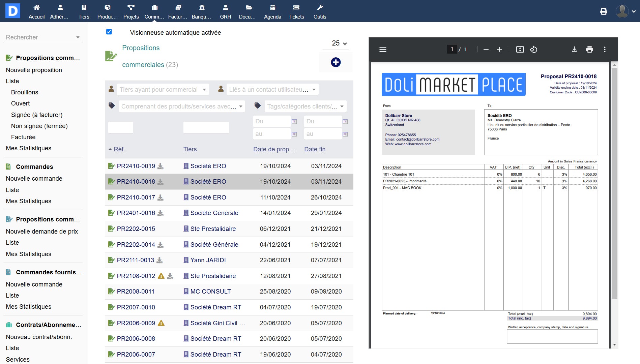Click the printer icon in top bar
640x364 pixels.
[604, 11]
